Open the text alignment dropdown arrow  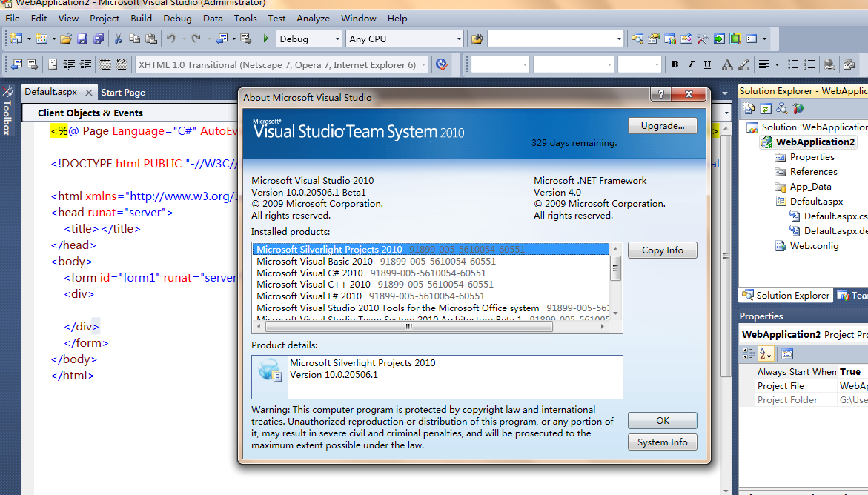777,64
